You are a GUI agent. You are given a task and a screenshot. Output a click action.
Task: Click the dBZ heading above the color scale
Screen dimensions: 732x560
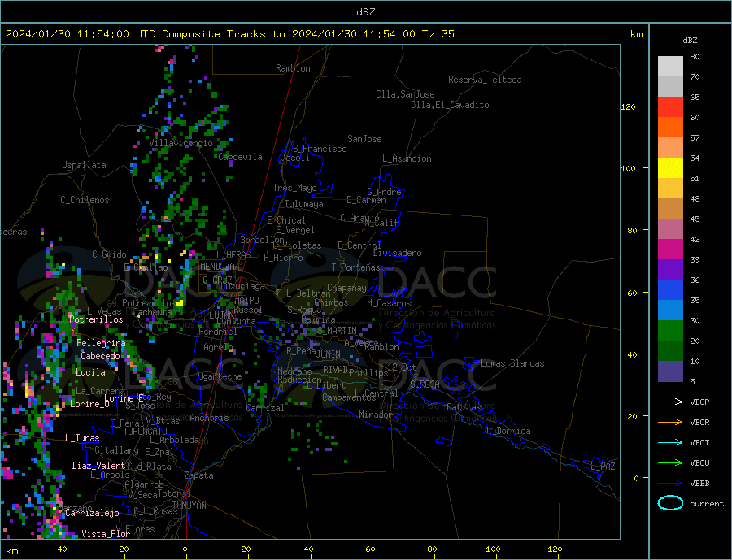(x=690, y=41)
